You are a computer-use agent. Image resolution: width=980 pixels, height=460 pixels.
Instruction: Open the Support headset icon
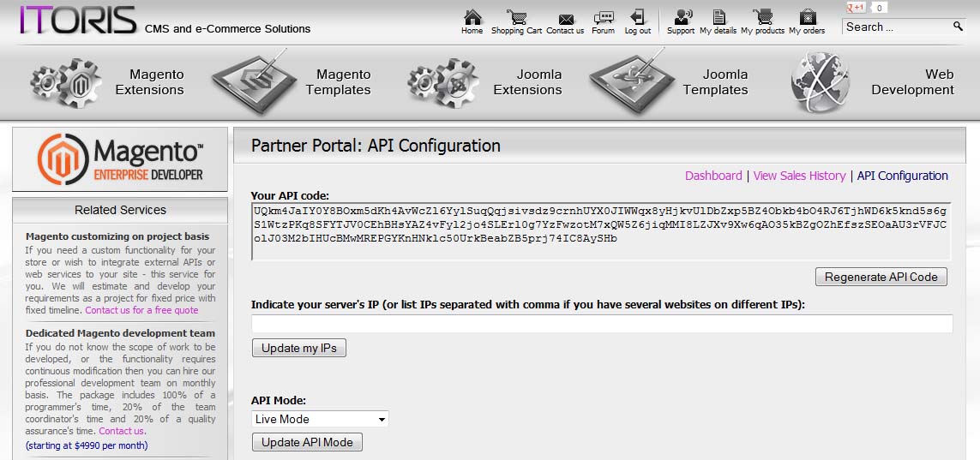683,17
